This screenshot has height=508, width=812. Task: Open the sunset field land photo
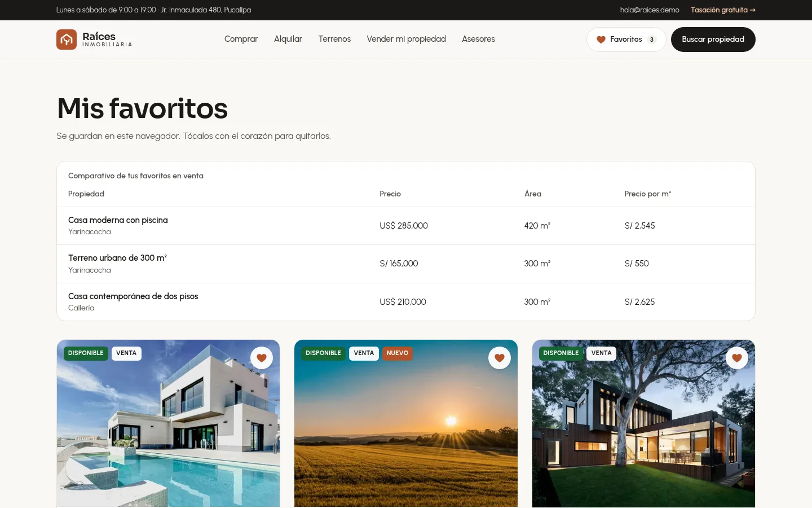[406, 423]
